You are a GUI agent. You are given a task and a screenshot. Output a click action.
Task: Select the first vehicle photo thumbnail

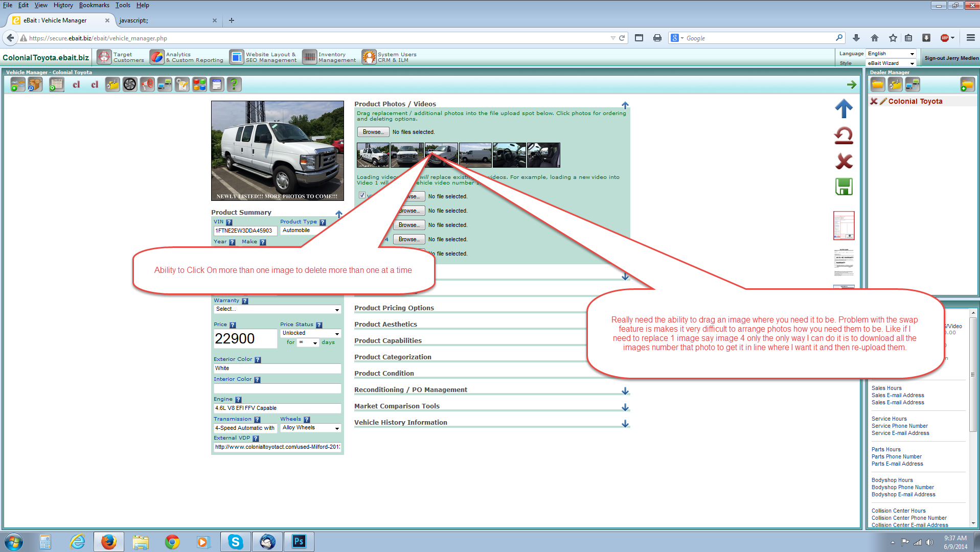[x=373, y=155]
